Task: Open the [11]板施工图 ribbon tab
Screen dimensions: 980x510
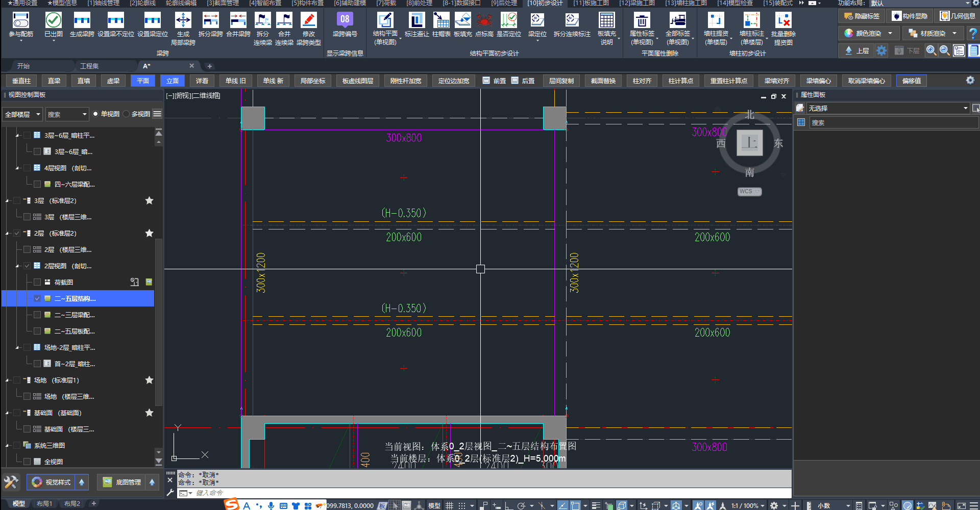Action: pyautogui.click(x=591, y=3)
